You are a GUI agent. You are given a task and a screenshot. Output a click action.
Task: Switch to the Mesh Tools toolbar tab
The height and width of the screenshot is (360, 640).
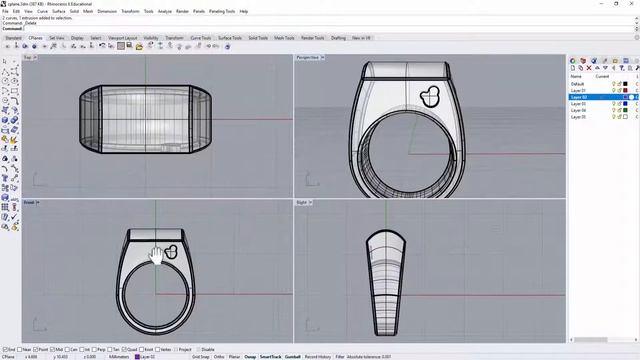(284, 38)
